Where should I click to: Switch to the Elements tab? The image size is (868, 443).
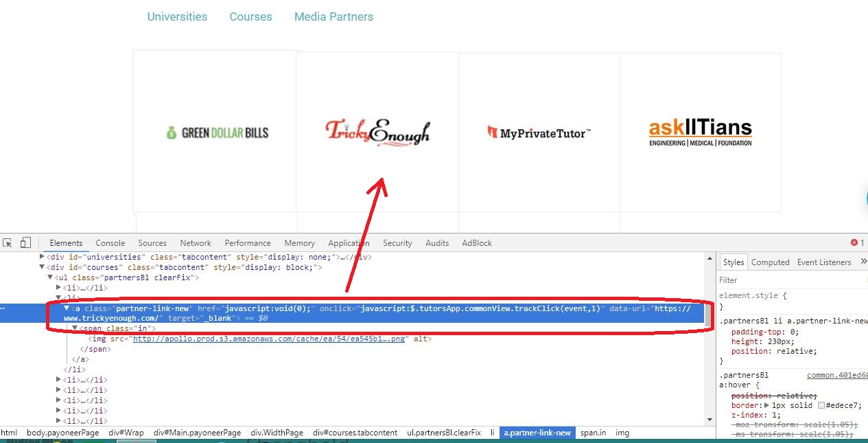[x=66, y=243]
